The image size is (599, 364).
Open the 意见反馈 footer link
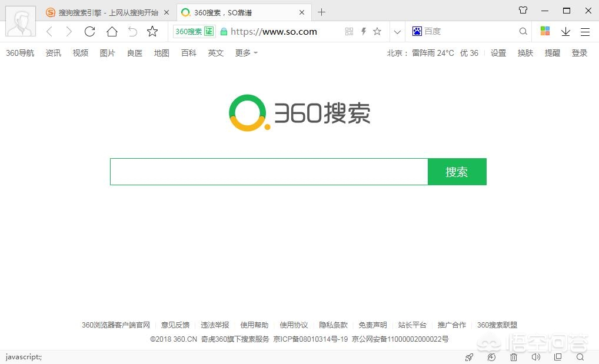(x=175, y=325)
